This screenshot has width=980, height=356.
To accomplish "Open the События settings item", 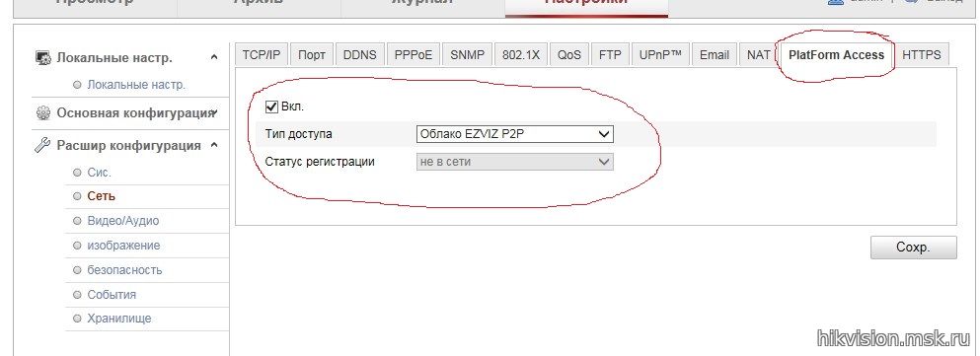I will (x=112, y=295).
